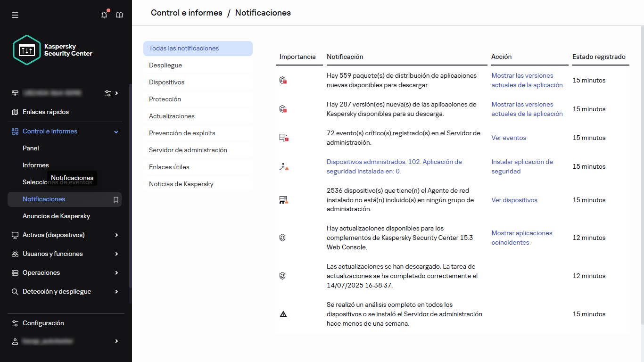This screenshot has width=644, height=362.
Task: Expand the Detección y despliegue menu
Action: pyautogui.click(x=116, y=292)
